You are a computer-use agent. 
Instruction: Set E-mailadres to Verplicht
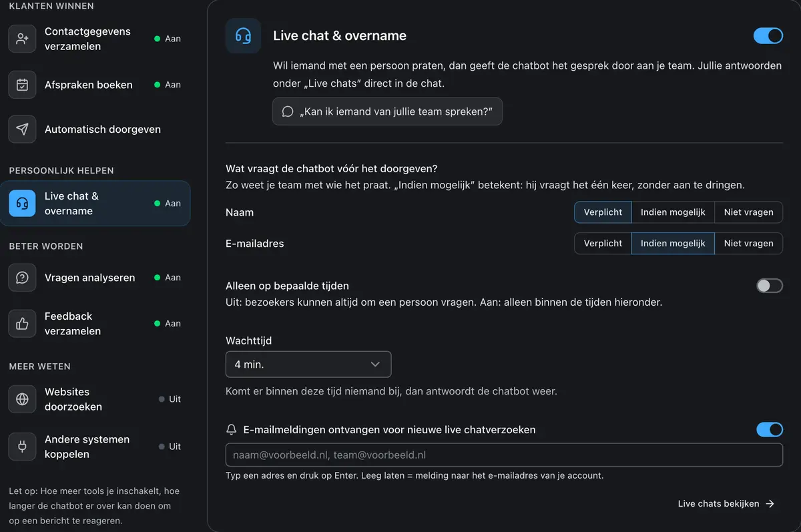[603, 244]
